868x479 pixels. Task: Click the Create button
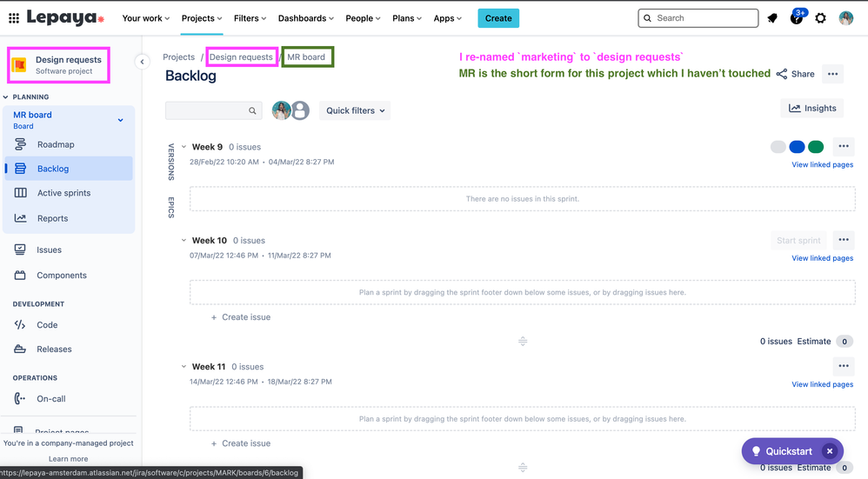498,18
